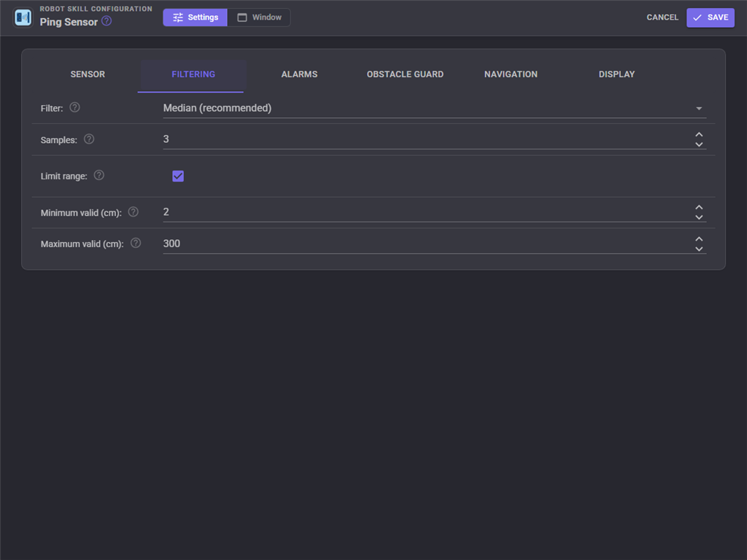Viewport: 747px width, 560px height.
Task: Decrement Maximum valid value
Action: (x=699, y=249)
